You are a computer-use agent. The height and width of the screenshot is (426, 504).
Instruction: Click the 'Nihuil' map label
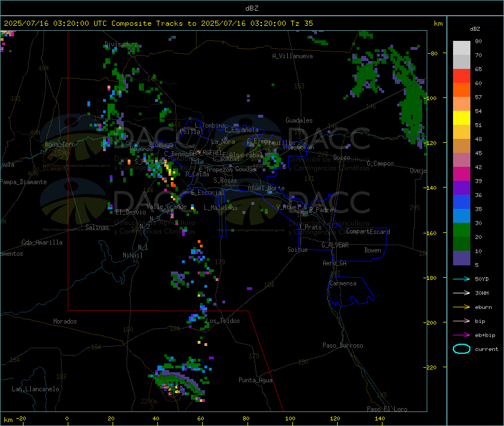(x=132, y=255)
